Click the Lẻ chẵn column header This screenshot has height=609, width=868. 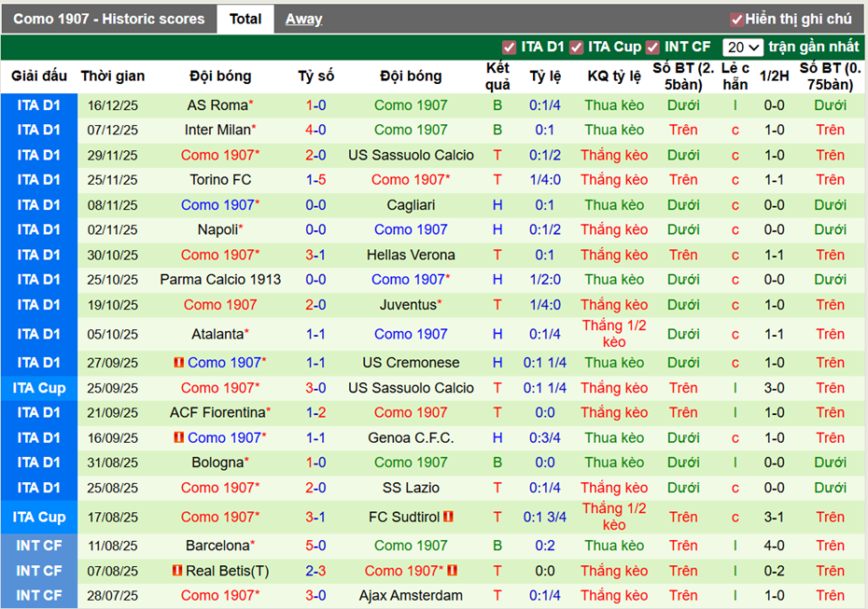(735, 76)
